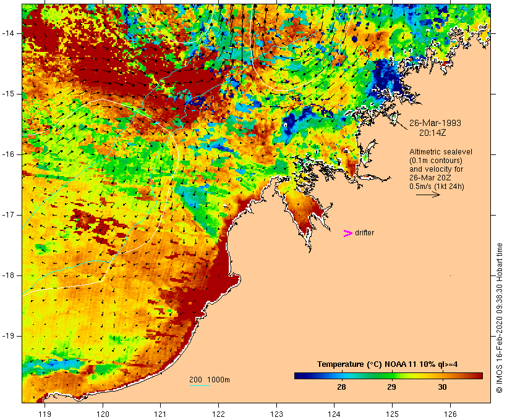Click the longitude axis label 123
The height and width of the screenshot is (420, 507).
[276, 414]
